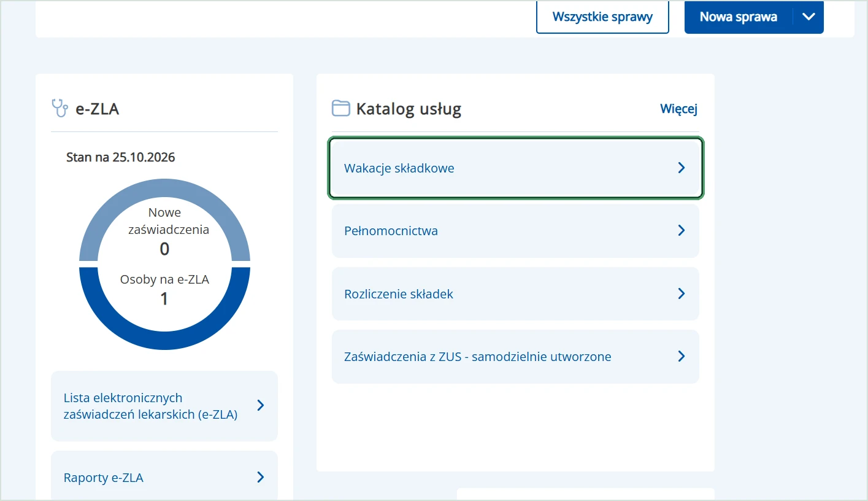Open Wszystkie sprawy
Image resolution: width=868 pixels, height=501 pixels.
pos(602,17)
